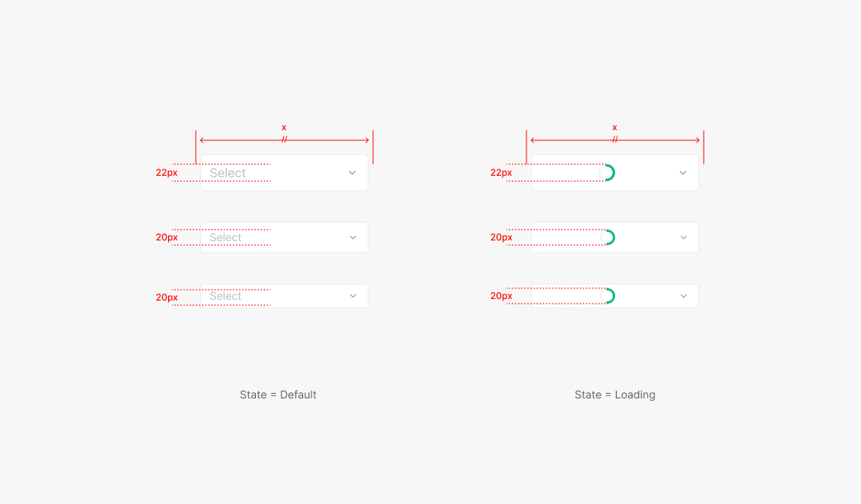Screen dimensions: 861x504
Task: Click the "Select" placeholder in the top Default field
Action: click(x=227, y=173)
